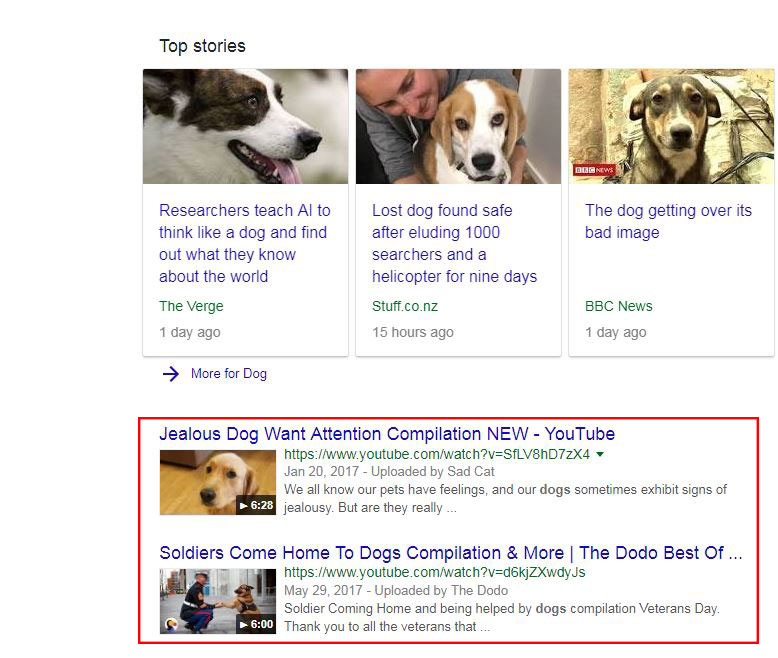Click the SfLV8hD7zX4 YouTube URL
Screen dimensions: 778x658
tap(437, 454)
